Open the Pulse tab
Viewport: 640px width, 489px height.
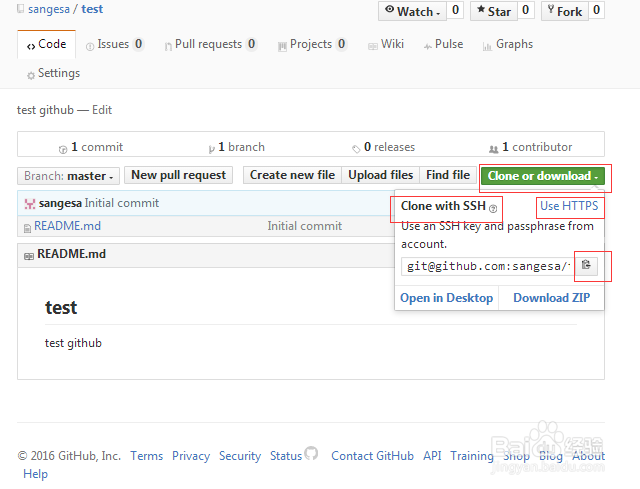[443, 44]
